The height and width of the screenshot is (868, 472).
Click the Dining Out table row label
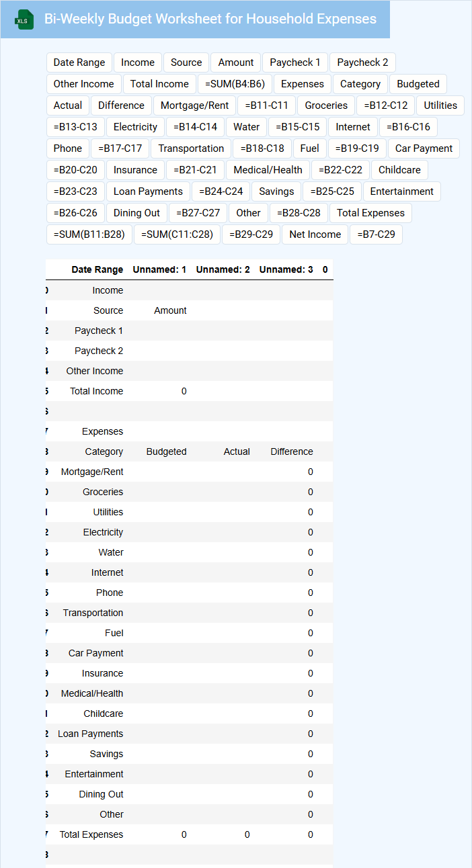click(x=101, y=794)
